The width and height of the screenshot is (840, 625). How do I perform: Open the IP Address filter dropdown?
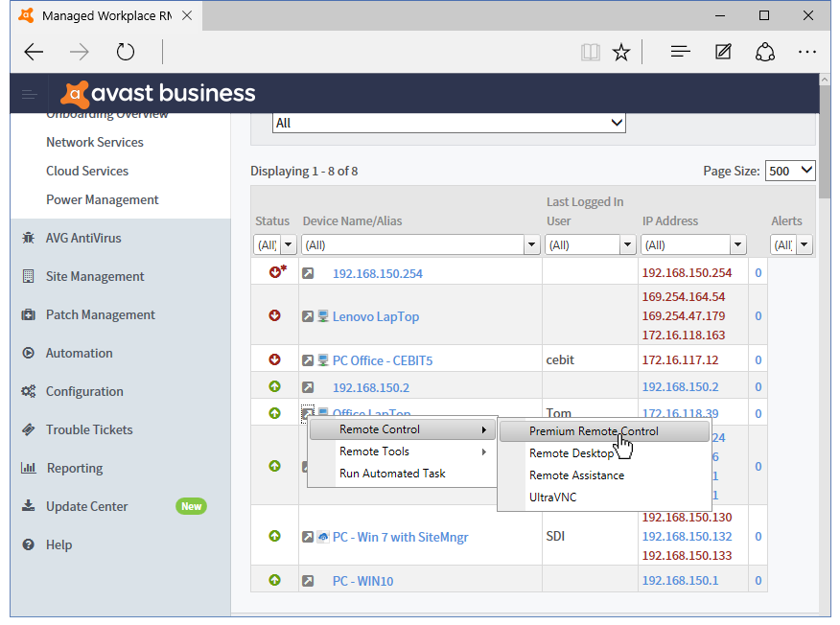[736, 245]
